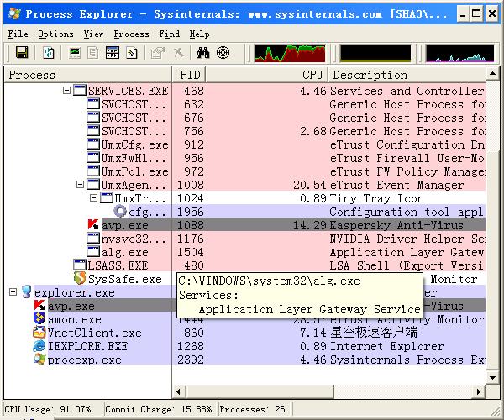Click the commit history black graph

pyautogui.click(x=375, y=53)
